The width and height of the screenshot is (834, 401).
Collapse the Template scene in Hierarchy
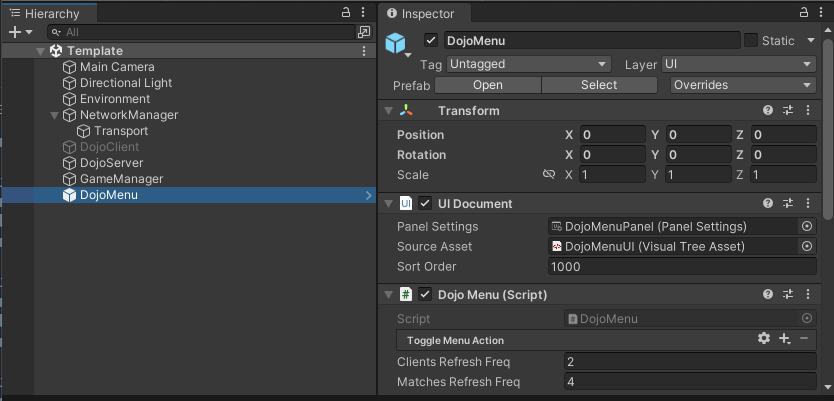click(x=40, y=52)
